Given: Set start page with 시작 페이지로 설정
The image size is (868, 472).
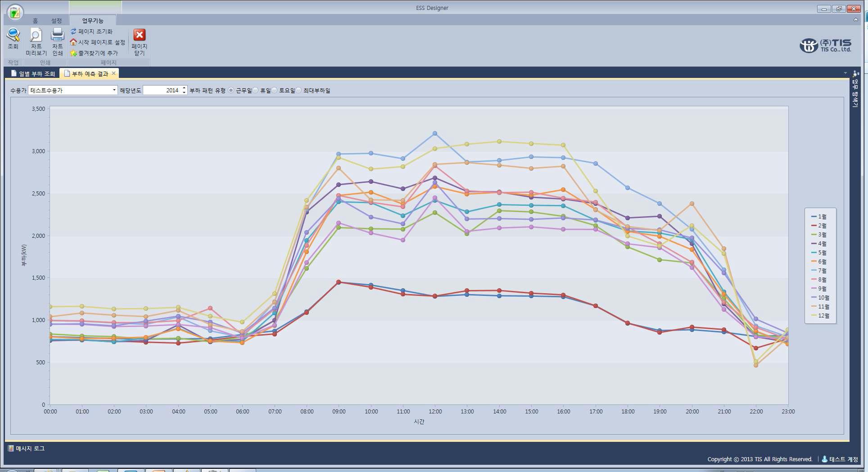Looking at the screenshot, I should tap(98, 42).
